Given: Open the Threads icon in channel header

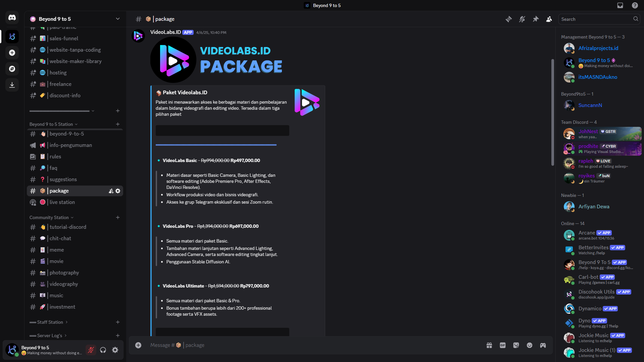Looking at the screenshot, I should tap(509, 19).
